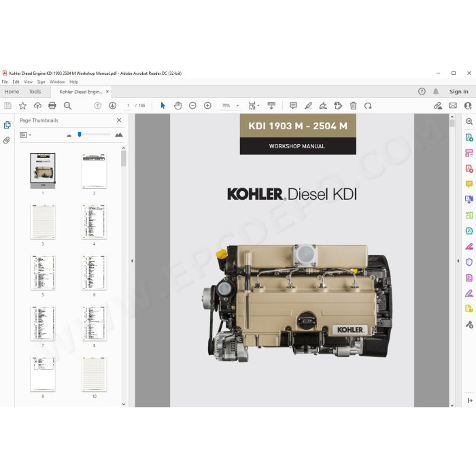The width and height of the screenshot is (476, 476).
Task: Open the Sign menu
Action: (41, 82)
